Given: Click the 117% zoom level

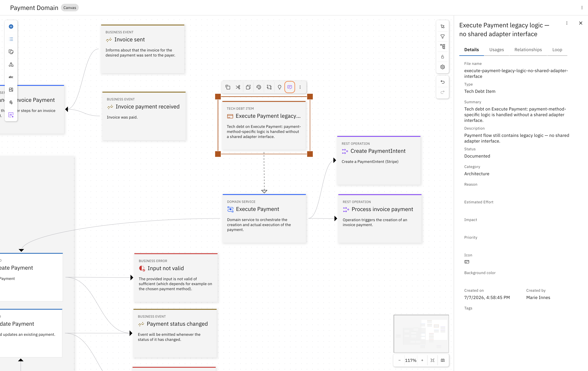Looking at the screenshot, I should (x=411, y=360).
